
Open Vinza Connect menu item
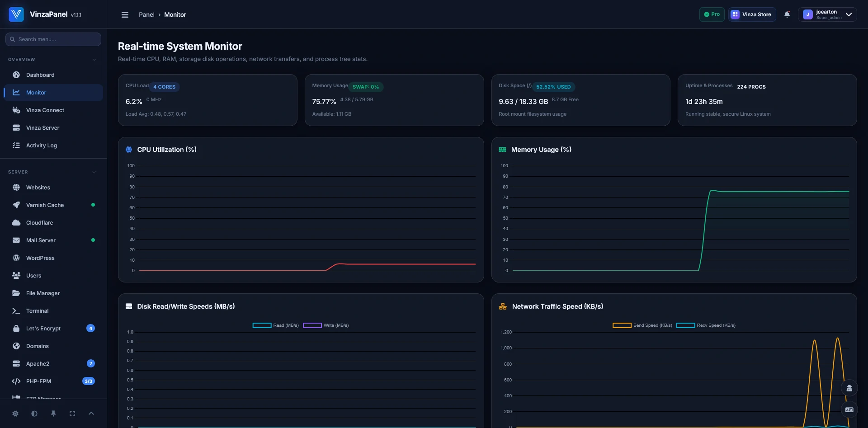53,110
